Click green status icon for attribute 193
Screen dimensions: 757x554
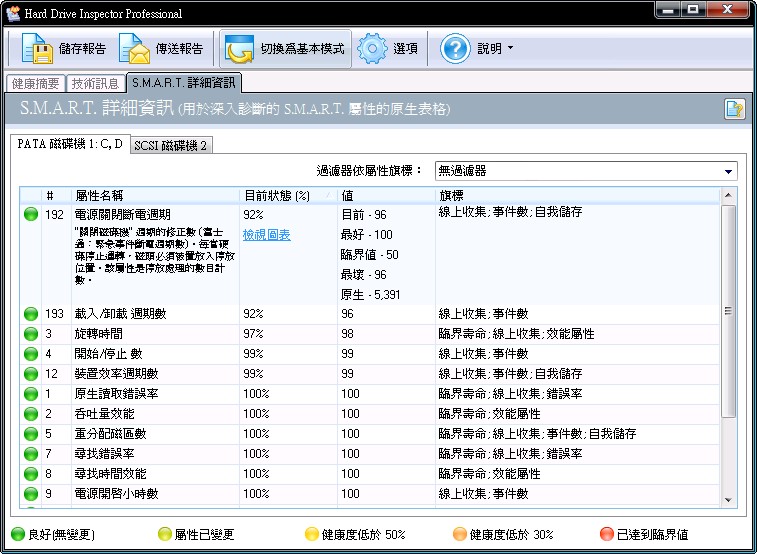[31, 314]
